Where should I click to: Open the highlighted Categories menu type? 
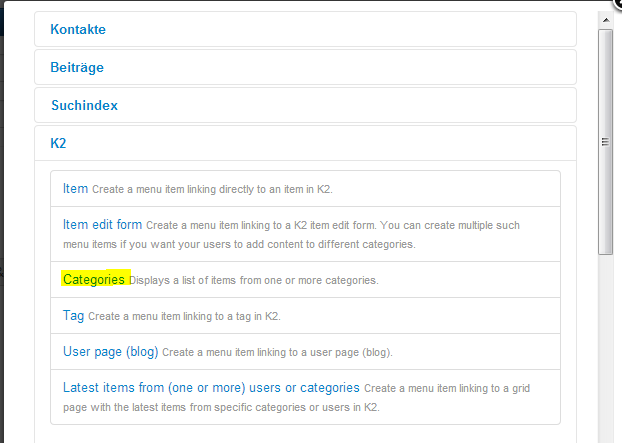pos(94,279)
